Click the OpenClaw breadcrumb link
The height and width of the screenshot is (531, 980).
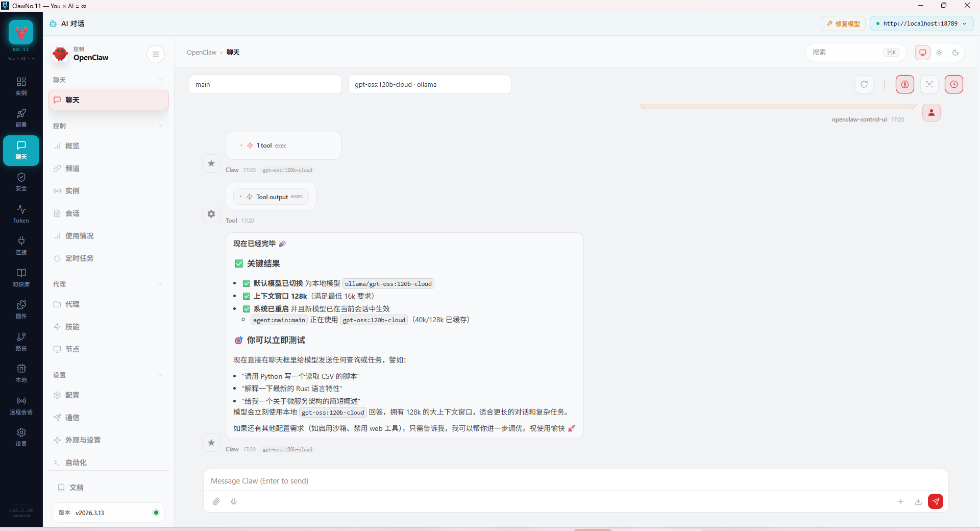tap(202, 53)
